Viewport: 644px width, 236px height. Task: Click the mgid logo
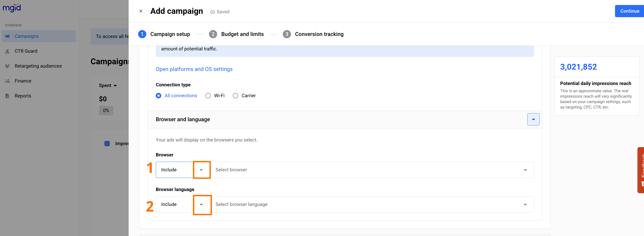(x=12, y=8)
